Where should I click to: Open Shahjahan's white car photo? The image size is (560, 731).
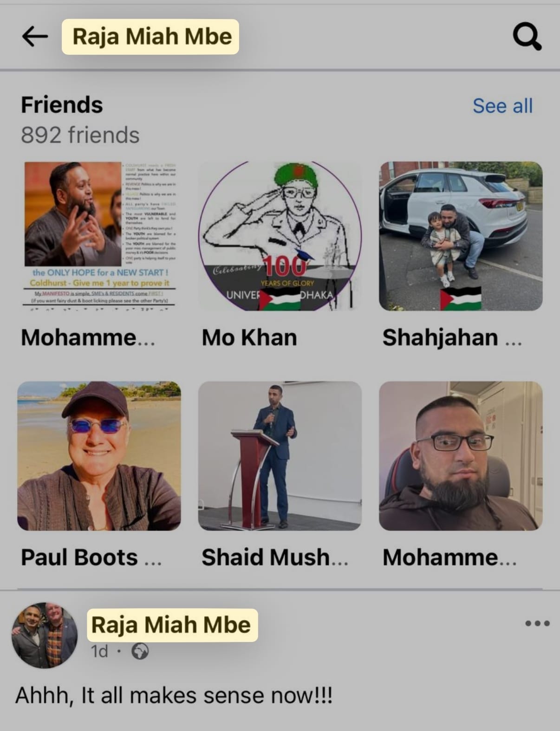461,236
